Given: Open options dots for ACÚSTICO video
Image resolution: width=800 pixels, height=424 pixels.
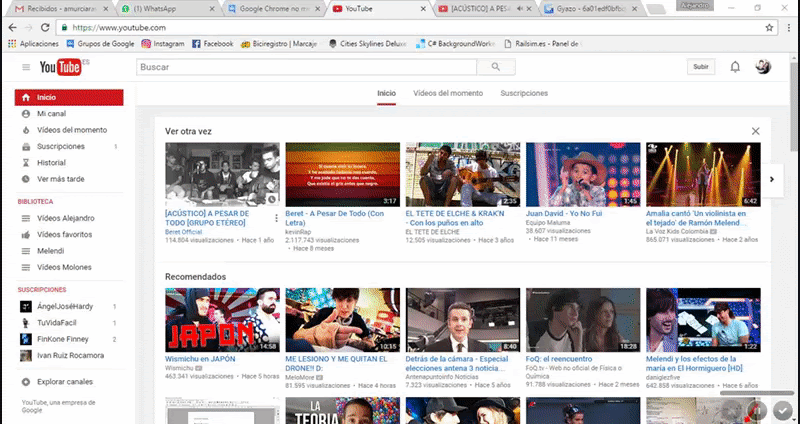Looking at the screenshot, I should pos(276,218).
